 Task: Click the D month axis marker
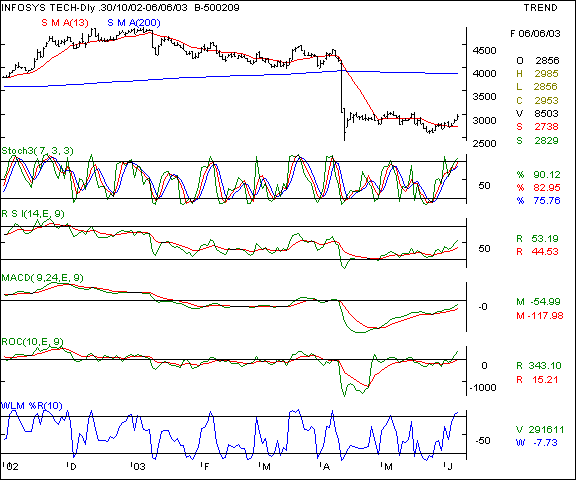pyautogui.click(x=71, y=467)
